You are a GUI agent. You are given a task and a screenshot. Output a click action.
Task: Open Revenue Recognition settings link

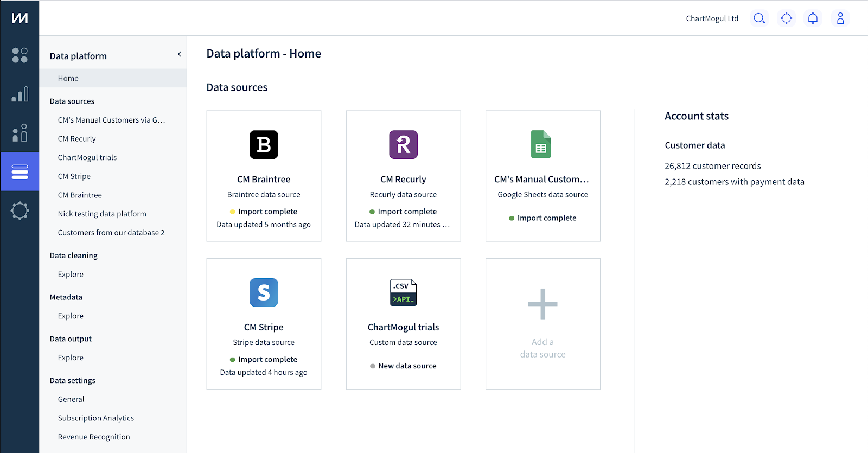(94, 437)
